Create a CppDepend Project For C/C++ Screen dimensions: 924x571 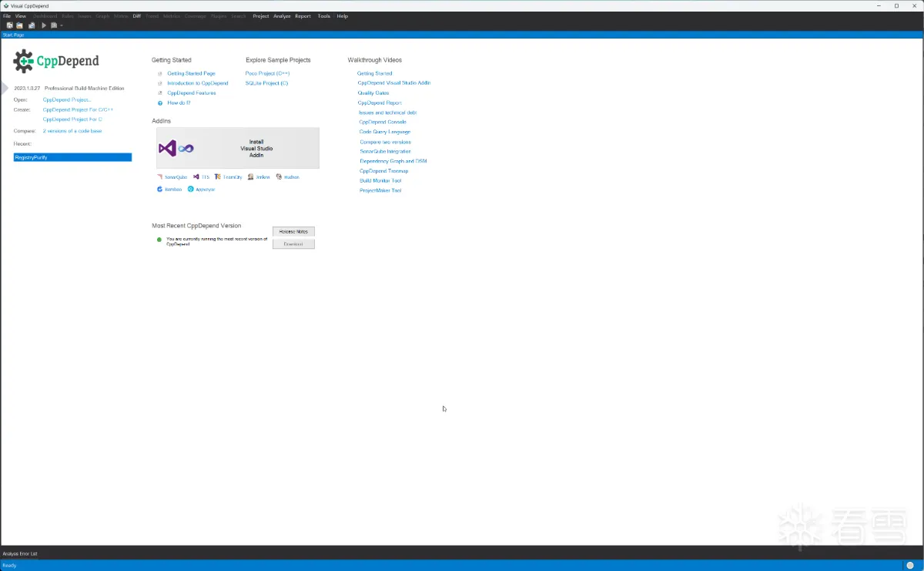click(x=78, y=109)
